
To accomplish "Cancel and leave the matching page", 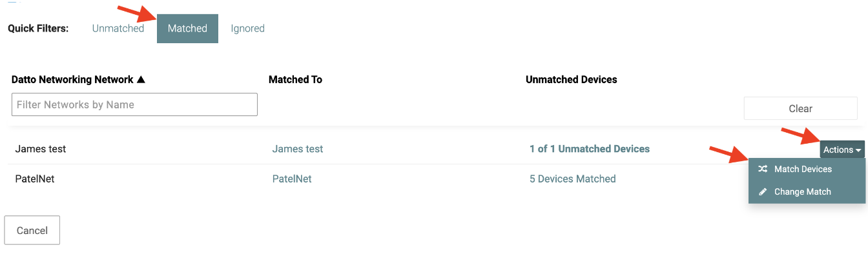I will pyautogui.click(x=32, y=230).
